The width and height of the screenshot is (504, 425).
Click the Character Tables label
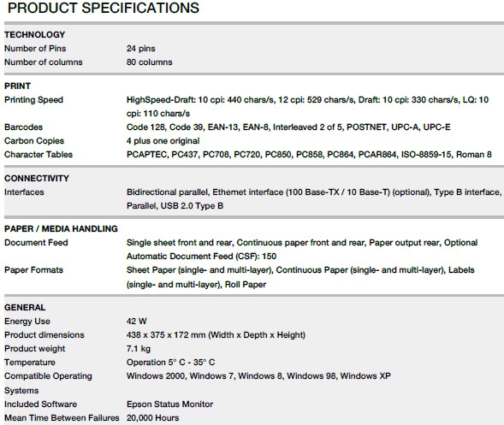coord(39,155)
